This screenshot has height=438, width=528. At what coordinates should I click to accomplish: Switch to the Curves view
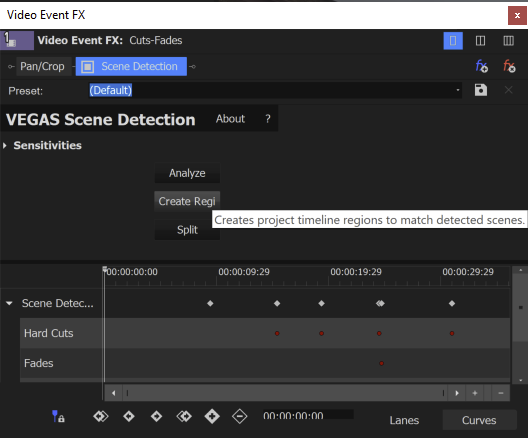[479, 420]
